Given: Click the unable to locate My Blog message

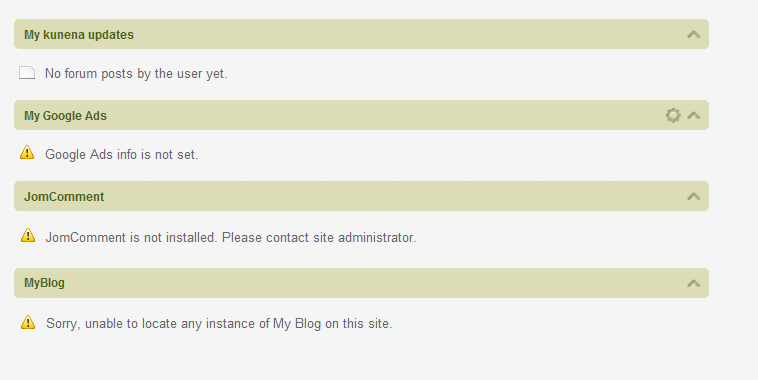Looking at the screenshot, I should point(219,323).
